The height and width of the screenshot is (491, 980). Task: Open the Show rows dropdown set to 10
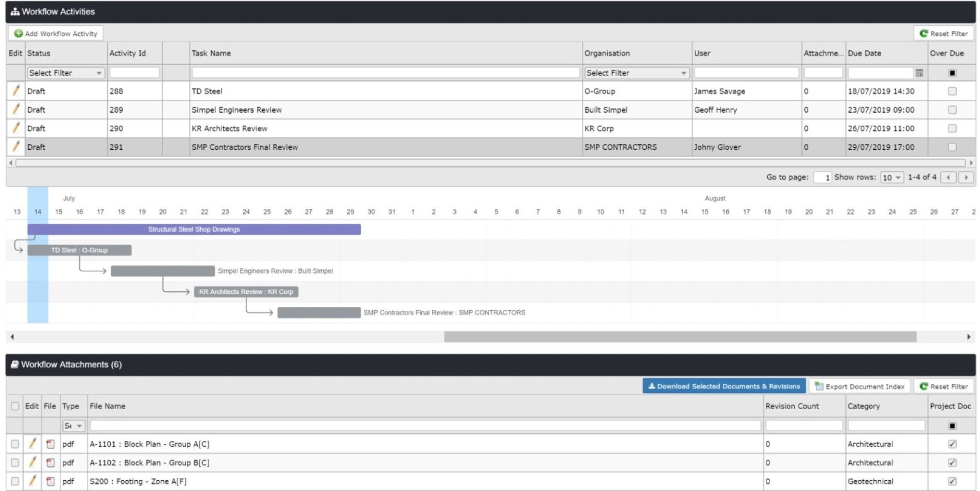point(892,177)
